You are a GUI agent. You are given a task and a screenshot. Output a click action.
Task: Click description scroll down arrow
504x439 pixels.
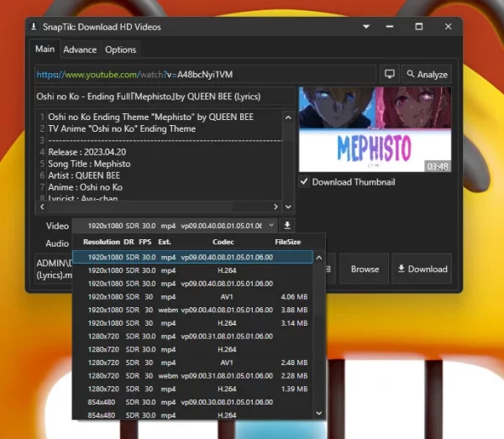(288, 206)
